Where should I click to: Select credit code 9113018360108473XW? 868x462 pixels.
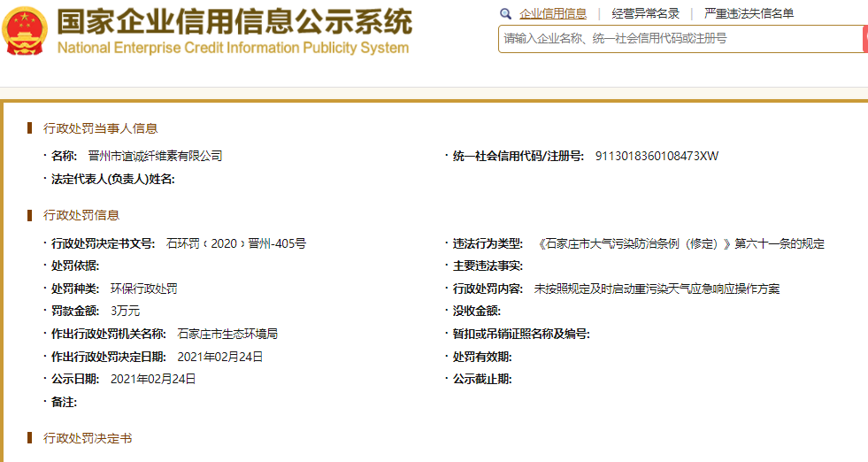click(657, 157)
